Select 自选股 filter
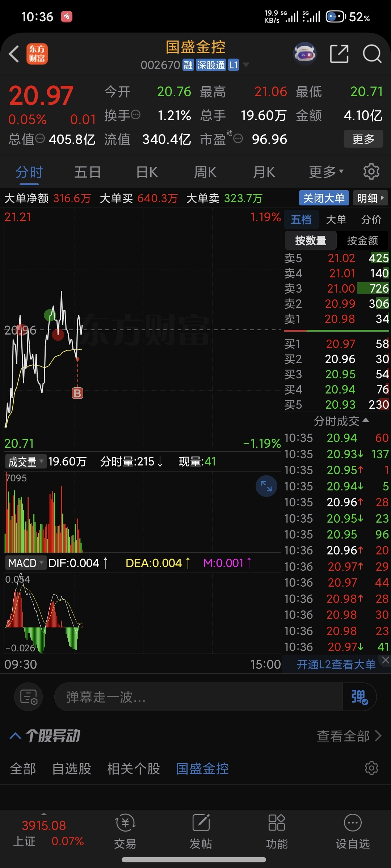The width and height of the screenshot is (391, 868). [x=72, y=768]
